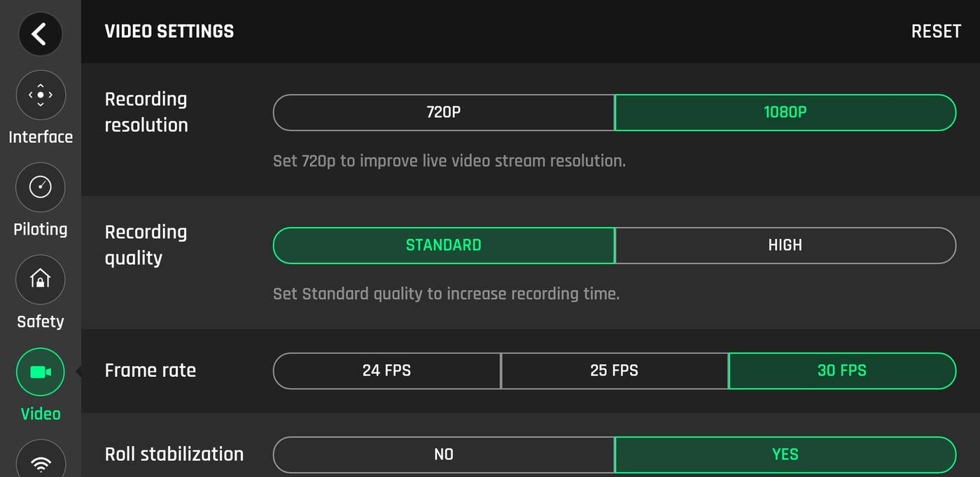The image size is (980, 477).
Task: Open the Safety home-lock icon
Action: [x=41, y=279]
